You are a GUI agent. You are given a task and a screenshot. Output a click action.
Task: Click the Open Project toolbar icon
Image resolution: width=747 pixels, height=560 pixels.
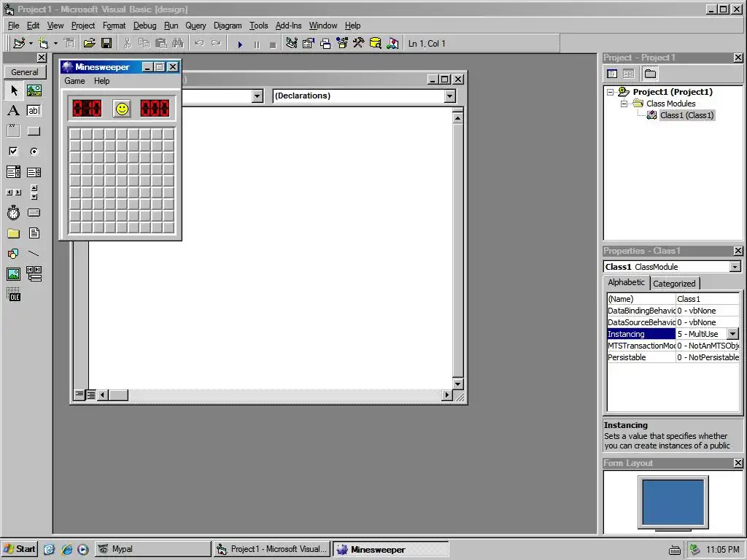tap(89, 43)
